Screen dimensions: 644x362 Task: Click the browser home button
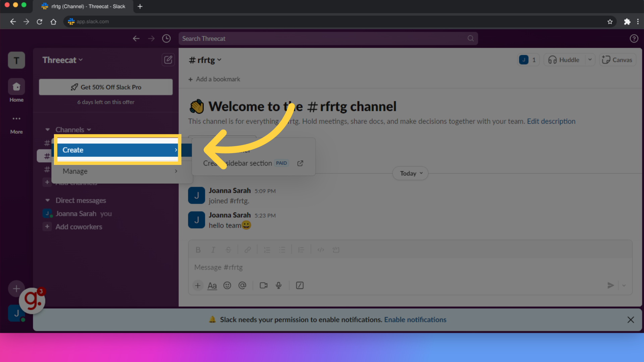click(53, 21)
